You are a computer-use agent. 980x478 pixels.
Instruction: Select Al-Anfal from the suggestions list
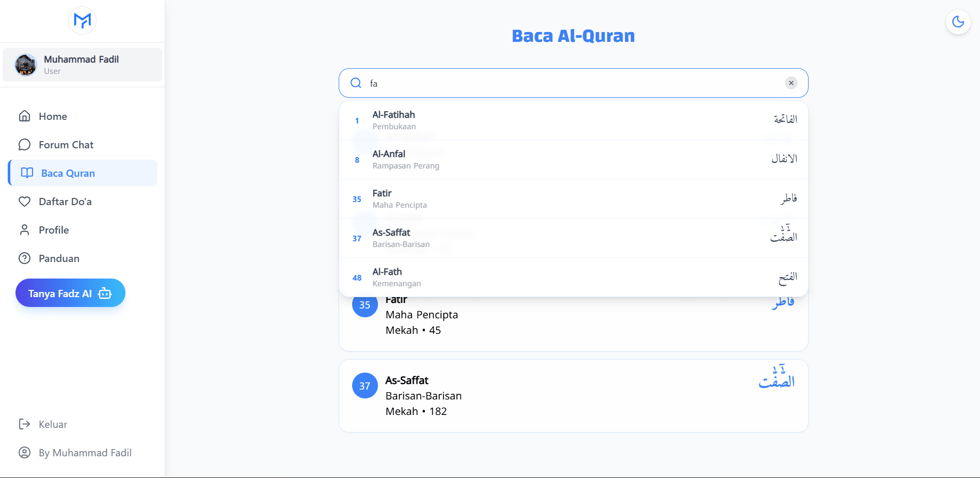573,159
